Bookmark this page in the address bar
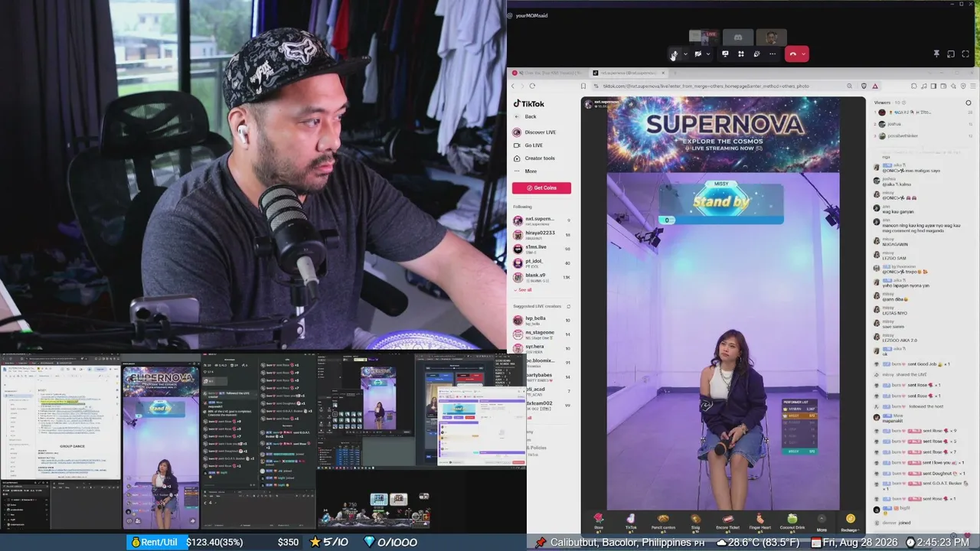 tap(583, 86)
